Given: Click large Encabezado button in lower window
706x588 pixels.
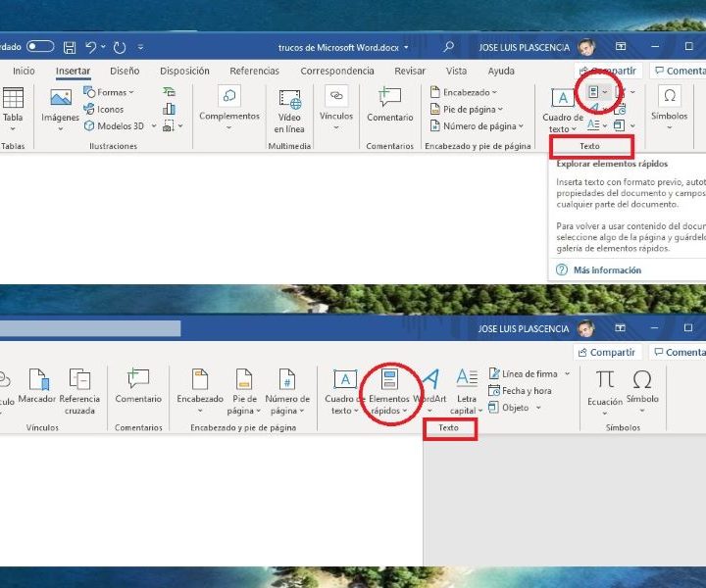Looking at the screenshot, I should tap(200, 391).
